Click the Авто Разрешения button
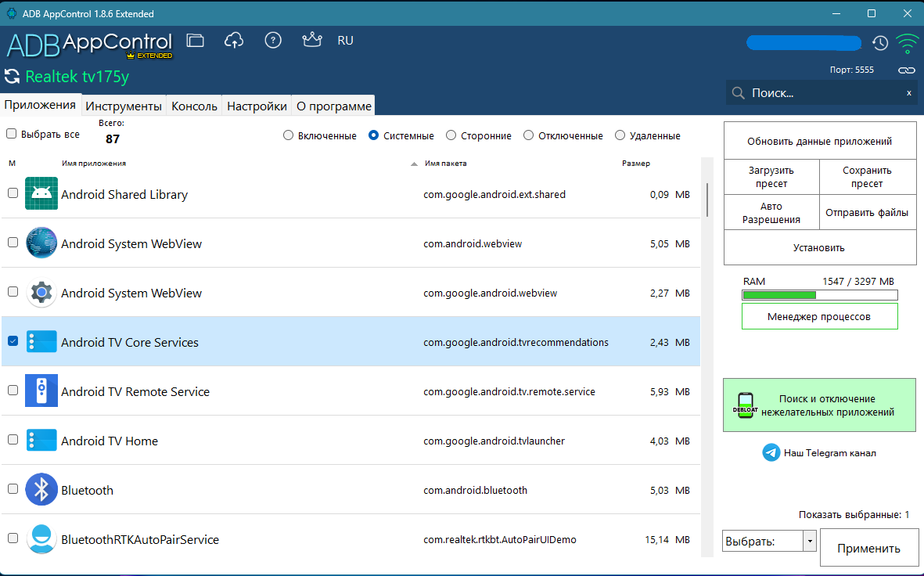This screenshot has height=576, width=924. pyautogui.click(x=771, y=213)
